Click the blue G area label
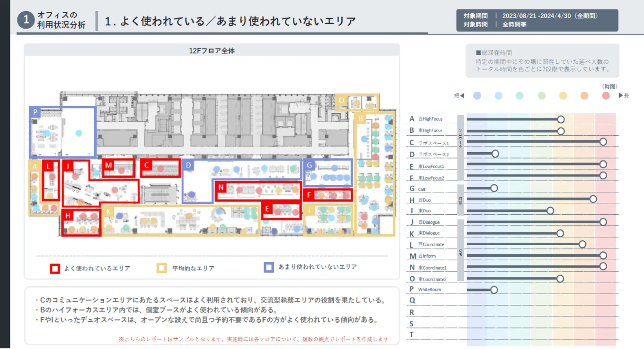Image resolution: width=644 pixels, height=349 pixels. coord(309,165)
